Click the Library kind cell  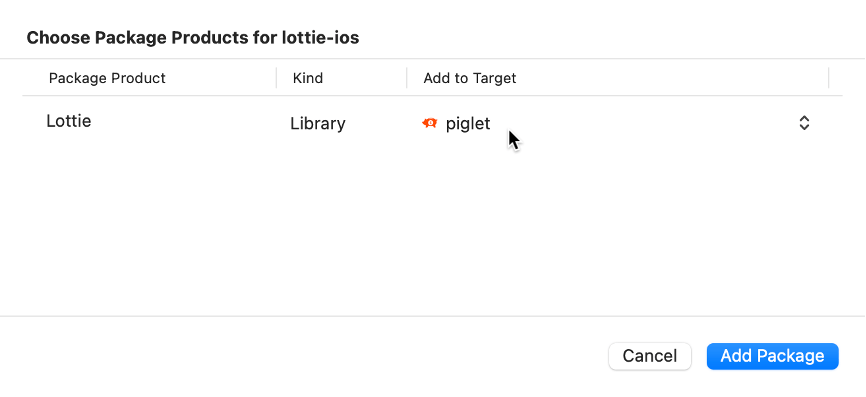318,123
